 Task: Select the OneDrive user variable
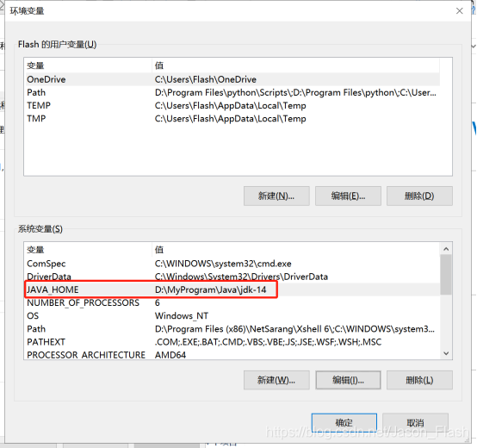coord(232,79)
